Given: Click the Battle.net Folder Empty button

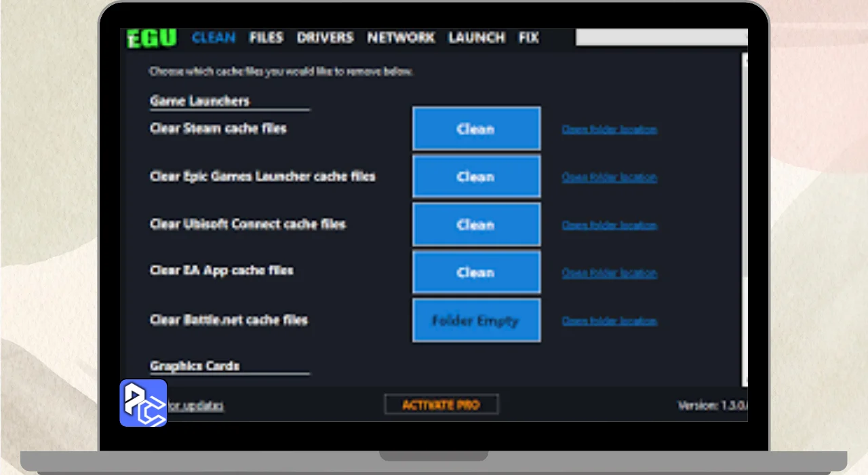Looking at the screenshot, I should click(x=476, y=320).
